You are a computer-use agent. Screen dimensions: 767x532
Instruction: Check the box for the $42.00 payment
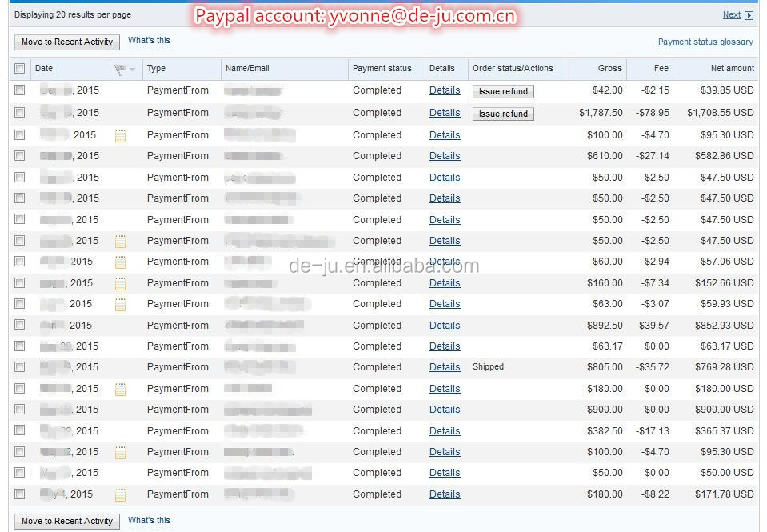point(19,90)
